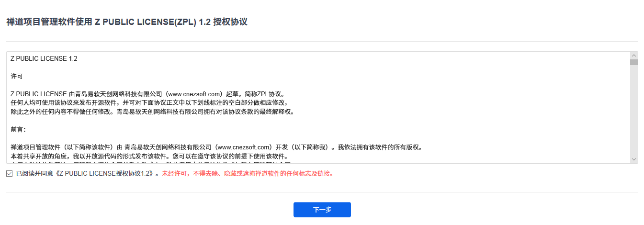Click the license text scrollbar thumb
Screen dimensions: 644x225
634,62
